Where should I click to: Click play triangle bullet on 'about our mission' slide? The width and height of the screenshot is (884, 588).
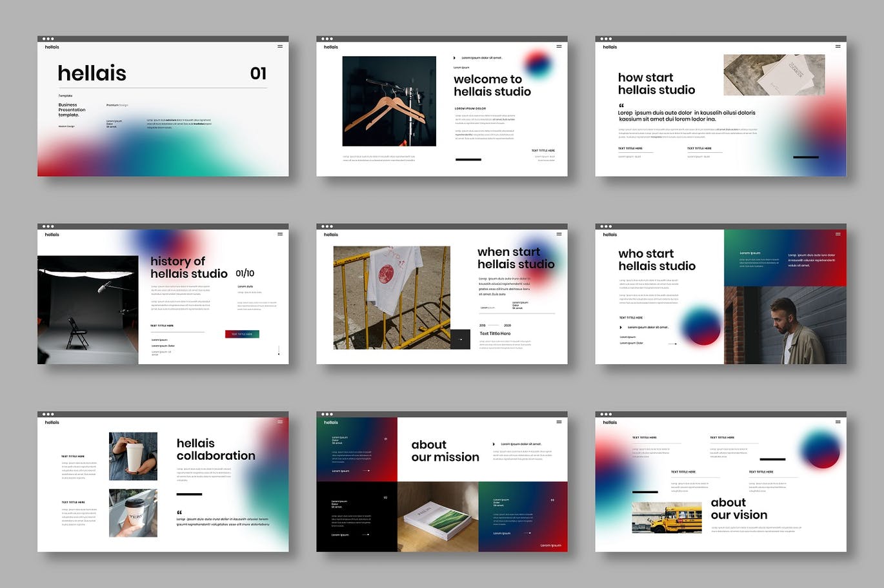(494, 444)
